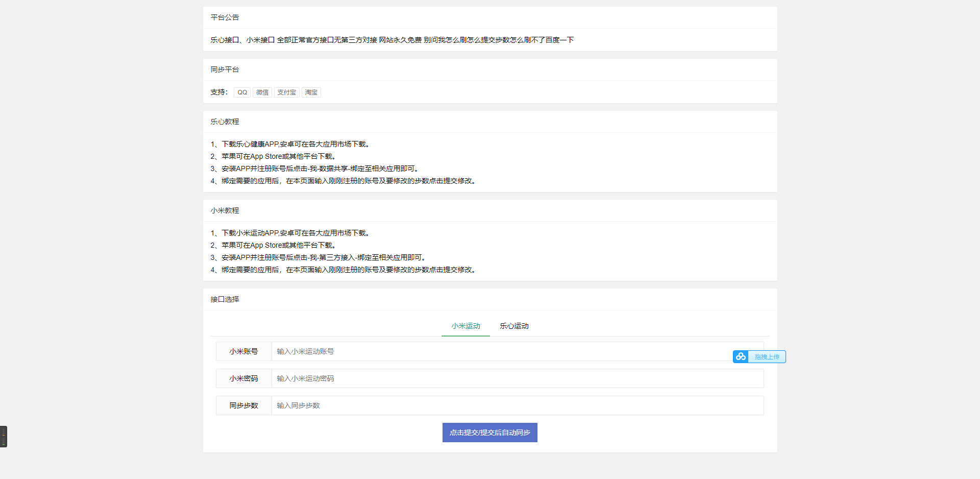Click the 淘宝 platform tag
The width and height of the screenshot is (980, 479).
tap(311, 92)
